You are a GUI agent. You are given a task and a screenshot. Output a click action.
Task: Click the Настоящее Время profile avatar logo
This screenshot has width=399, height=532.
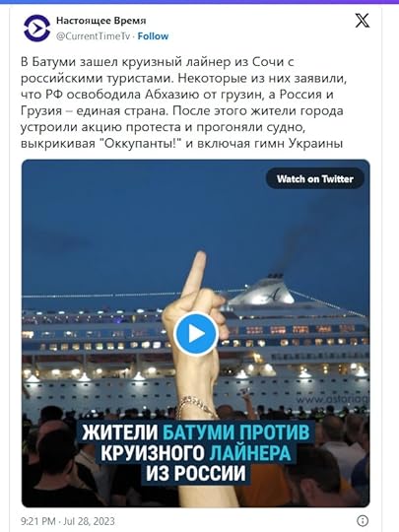click(36, 29)
